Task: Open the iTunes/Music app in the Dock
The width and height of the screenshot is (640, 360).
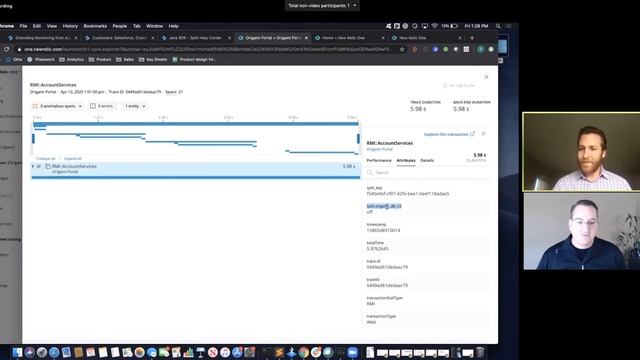Action: tap(225, 352)
